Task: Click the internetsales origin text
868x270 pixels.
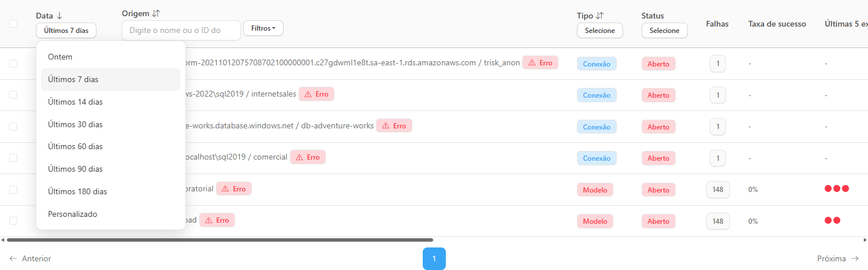Action: (241, 94)
